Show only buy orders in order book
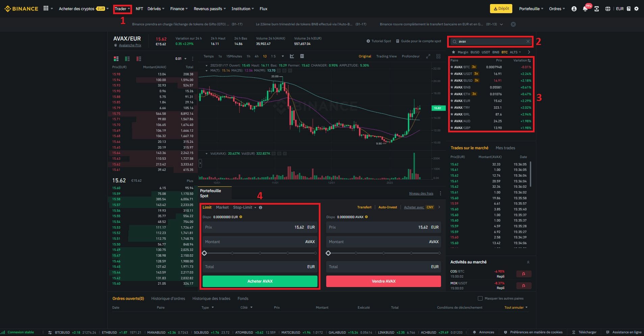The image size is (644, 336). pos(127,59)
